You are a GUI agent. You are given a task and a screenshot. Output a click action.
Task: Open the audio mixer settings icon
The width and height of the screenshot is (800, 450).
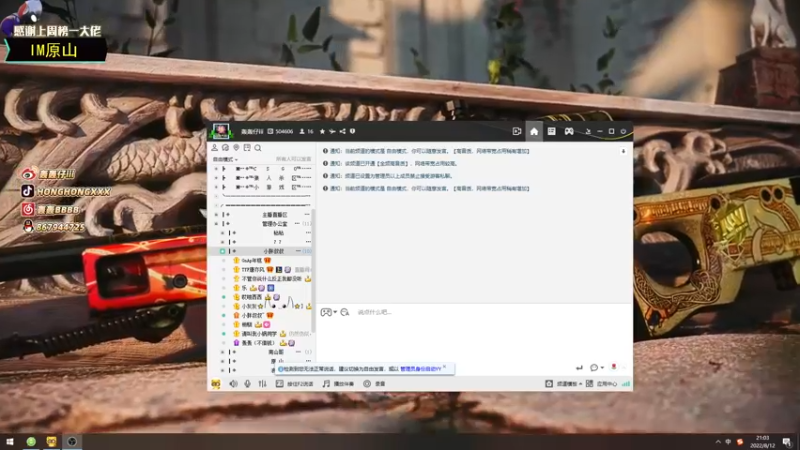(x=262, y=384)
